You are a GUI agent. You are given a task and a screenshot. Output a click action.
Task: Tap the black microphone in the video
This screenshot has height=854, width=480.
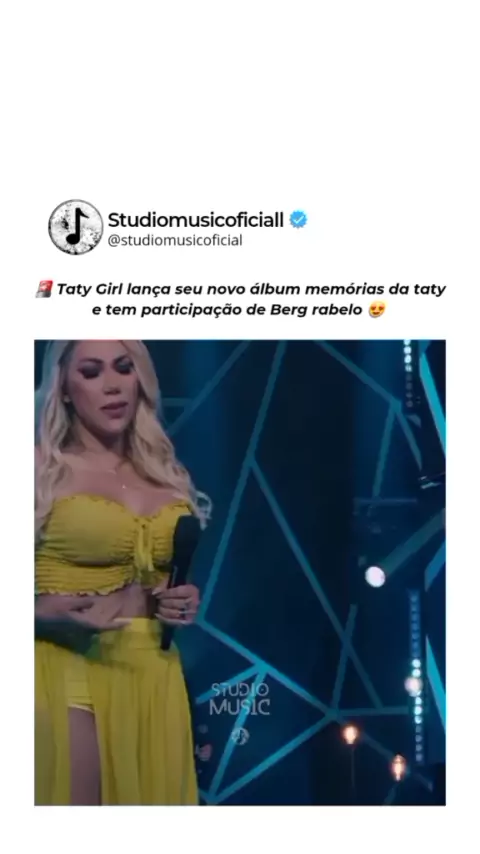click(x=180, y=581)
